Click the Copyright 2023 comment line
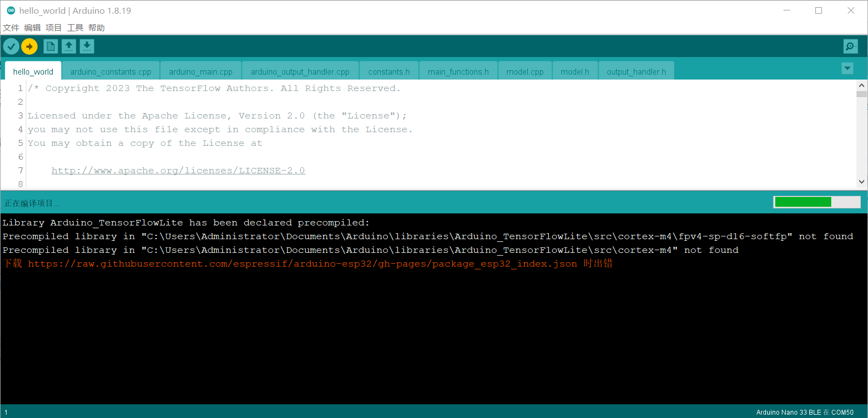Viewport: 868px width, 418px height. (x=215, y=88)
